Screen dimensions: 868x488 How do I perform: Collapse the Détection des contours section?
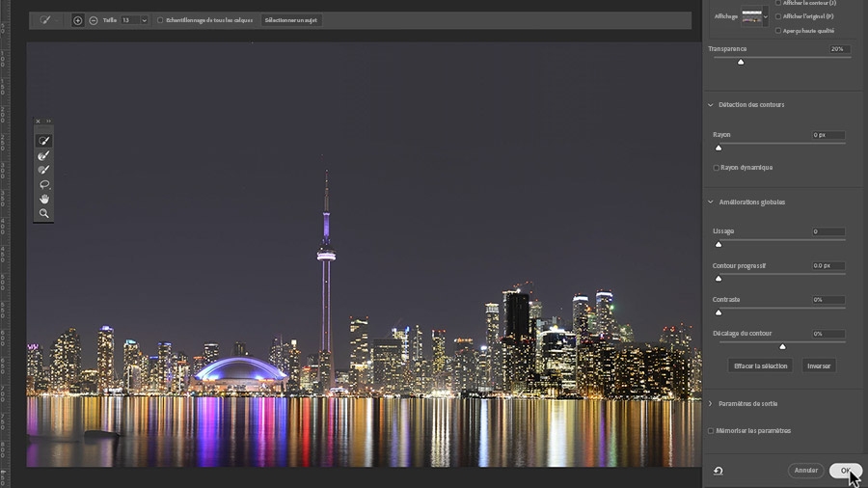pyautogui.click(x=711, y=104)
